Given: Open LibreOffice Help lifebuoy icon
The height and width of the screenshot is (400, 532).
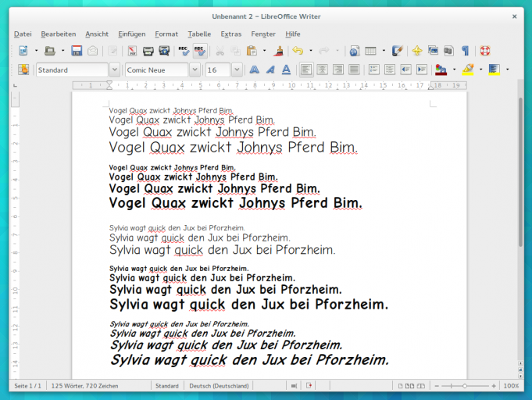Looking at the screenshot, I should click(x=484, y=51).
